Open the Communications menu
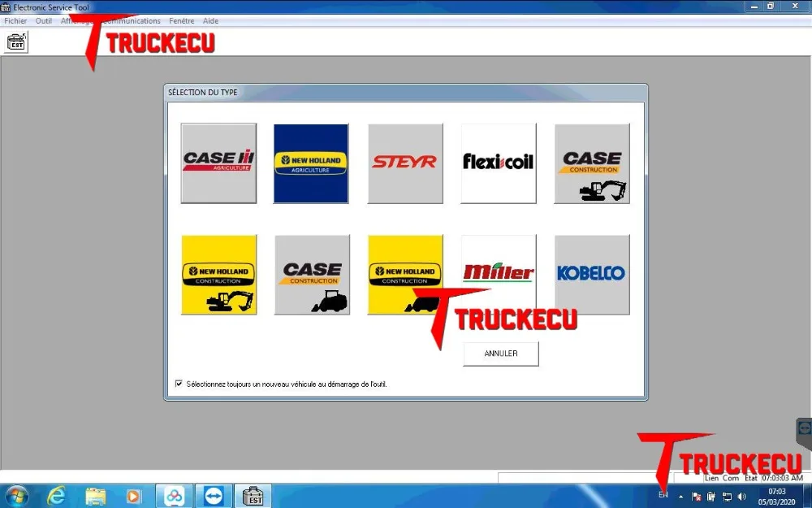The height and width of the screenshot is (508, 812). (x=132, y=21)
